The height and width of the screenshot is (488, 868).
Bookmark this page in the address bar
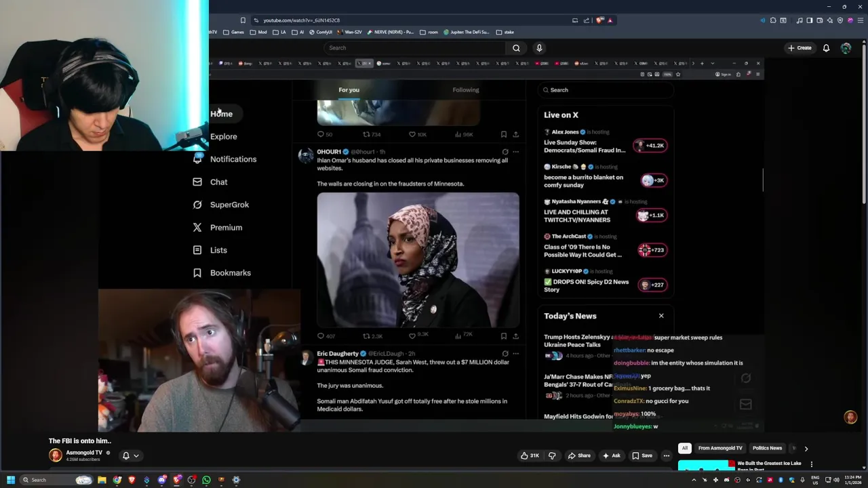coord(243,20)
